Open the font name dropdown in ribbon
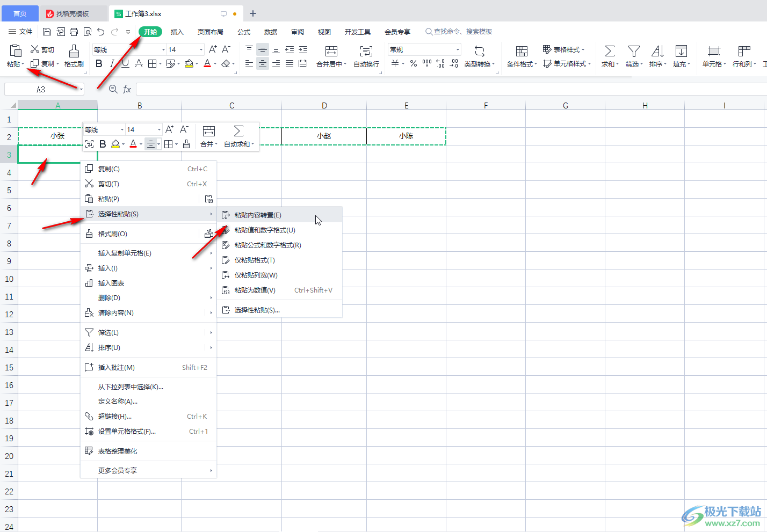 click(x=163, y=49)
